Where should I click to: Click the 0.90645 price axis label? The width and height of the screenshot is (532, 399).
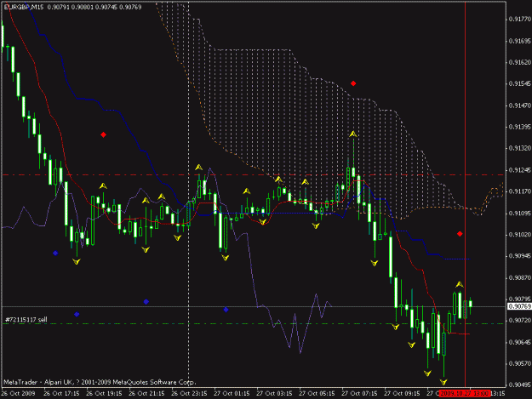520,342
